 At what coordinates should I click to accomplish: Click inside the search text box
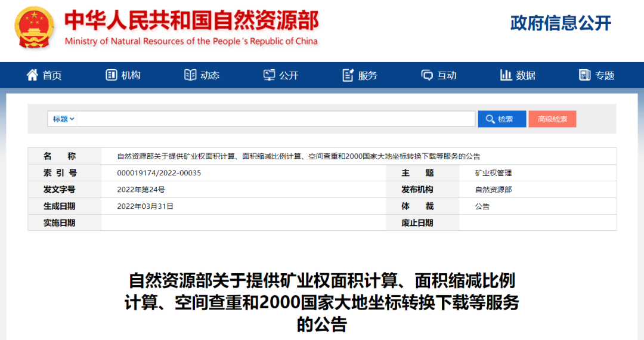275,119
